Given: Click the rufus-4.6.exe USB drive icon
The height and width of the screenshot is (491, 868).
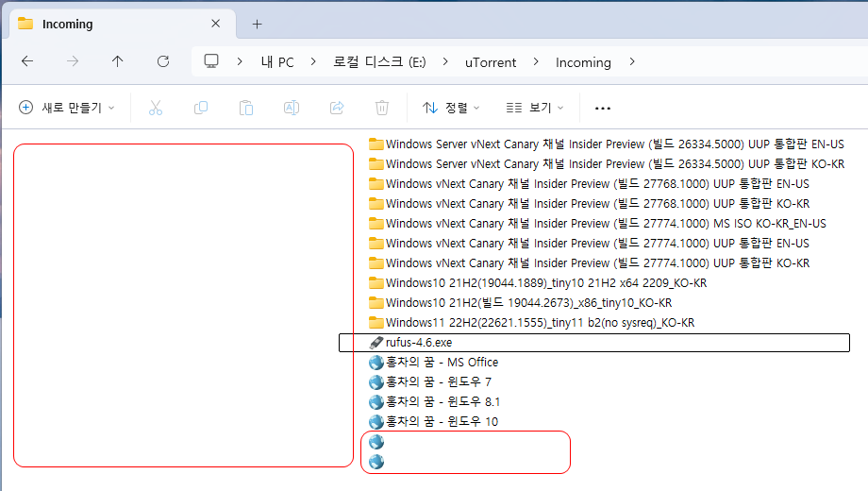Looking at the screenshot, I should [x=376, y=343].
